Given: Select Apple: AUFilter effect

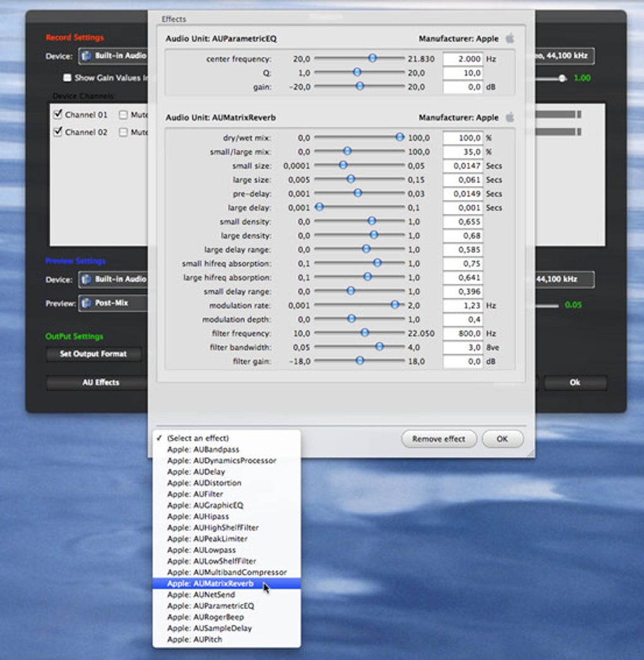Looking at the screenshot, I should [x=227, y=493].
